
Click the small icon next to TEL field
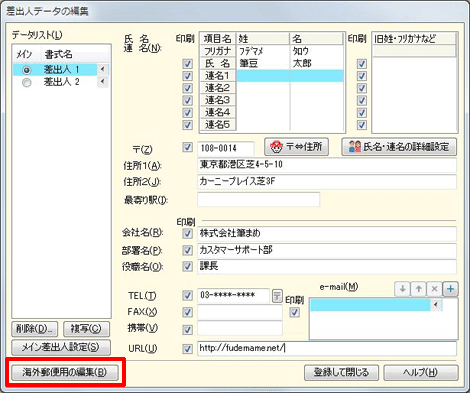click(277, 296)
